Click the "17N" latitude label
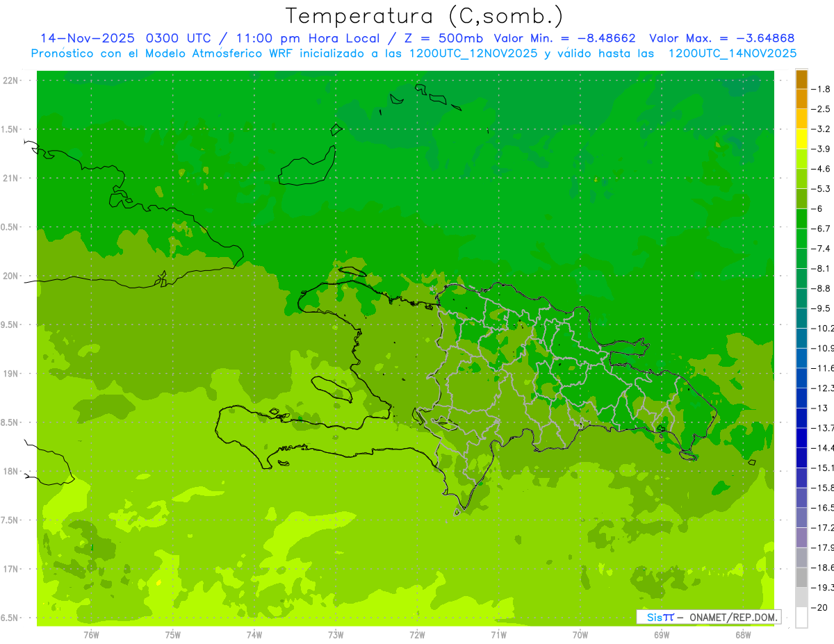 point(10,569)
